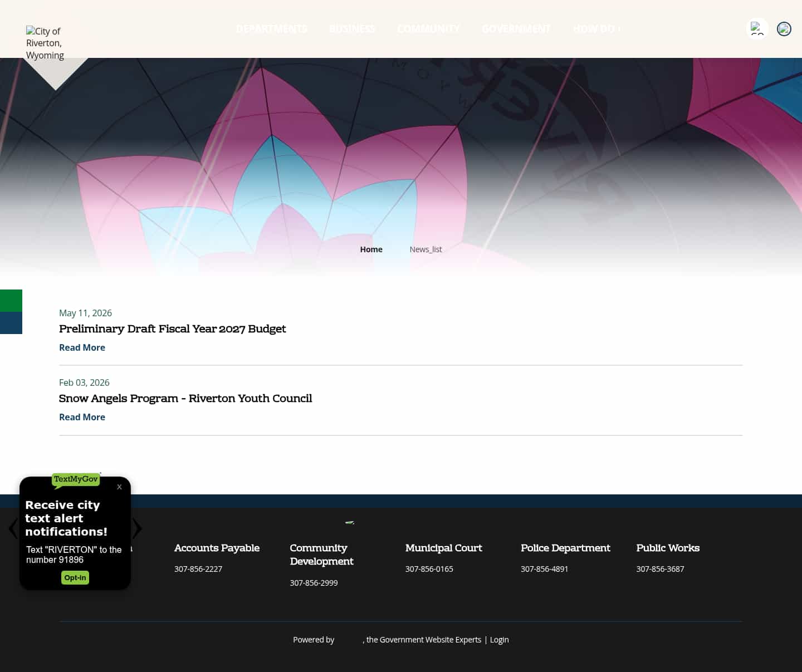
Task: Select the Police Department heading
Action: tap(565, 548)
